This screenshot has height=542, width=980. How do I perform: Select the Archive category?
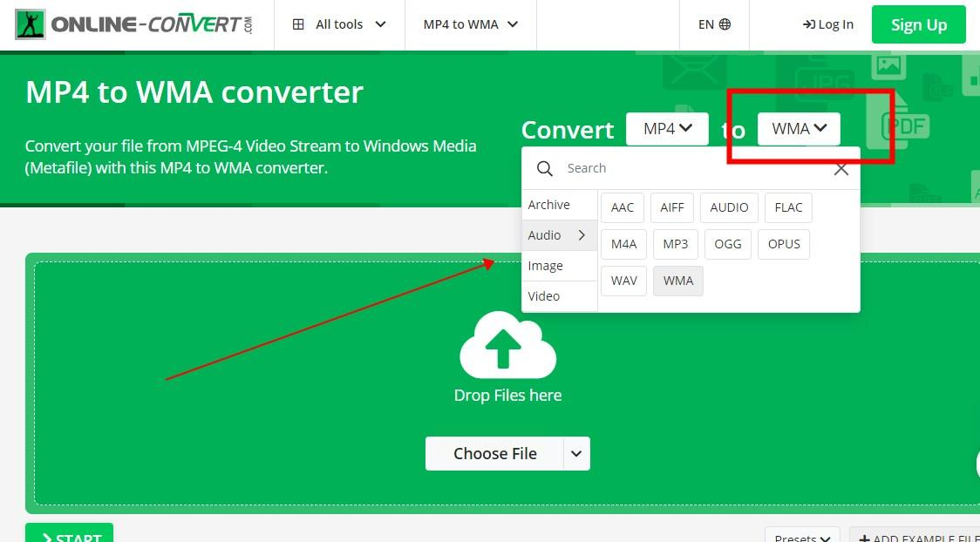click(x=560, y=205)
